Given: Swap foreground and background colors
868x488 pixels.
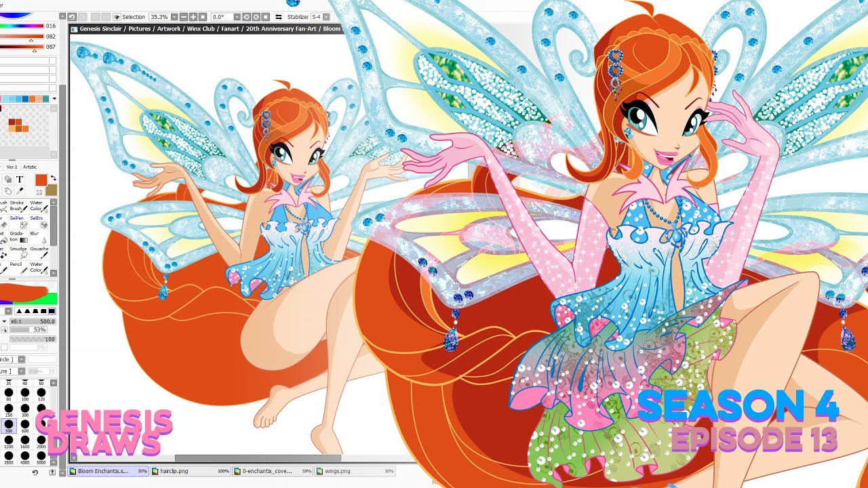Looking at the screenshot, I should (54, 178).
